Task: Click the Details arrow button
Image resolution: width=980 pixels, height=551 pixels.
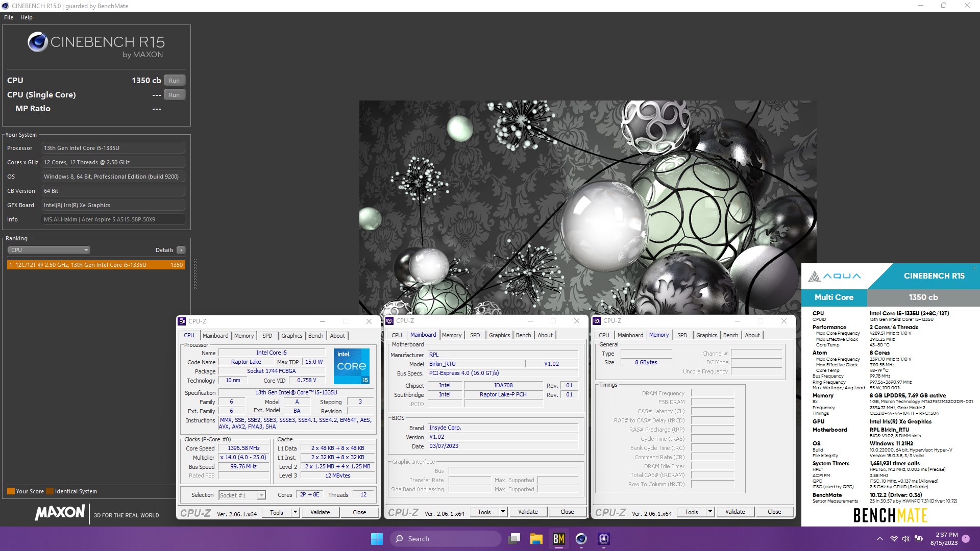Action: (x=181, y=250)
